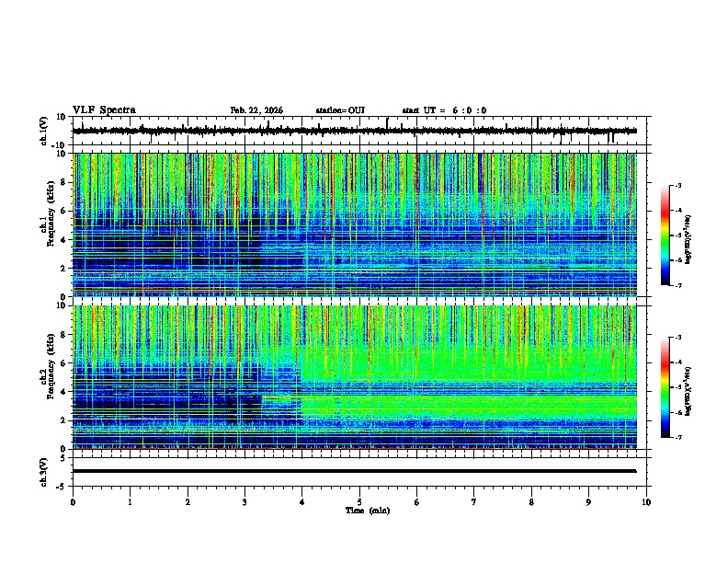Click the log(PSD) label beside ch.2 color bar
Screen dimensions: 728x563
click(x=688, y=391)
